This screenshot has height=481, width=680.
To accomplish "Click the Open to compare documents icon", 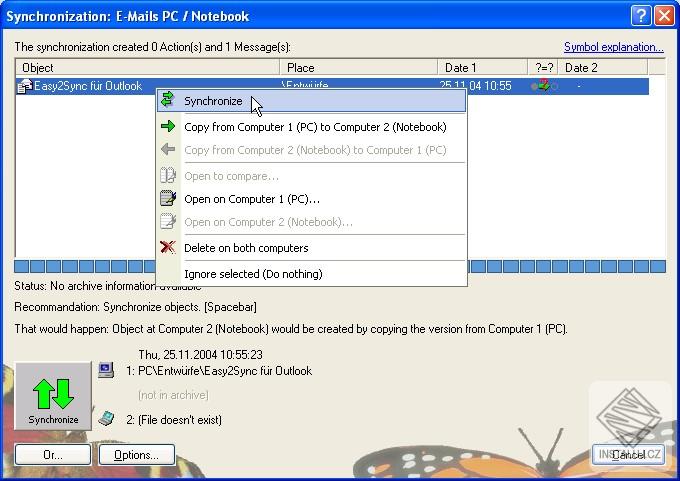I will (167, 175).
